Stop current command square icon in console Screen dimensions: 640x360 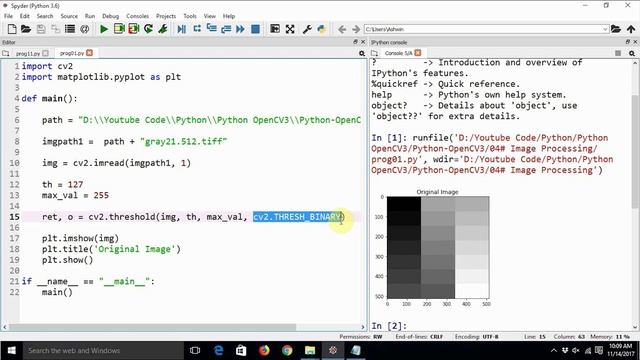pos(618,53)
